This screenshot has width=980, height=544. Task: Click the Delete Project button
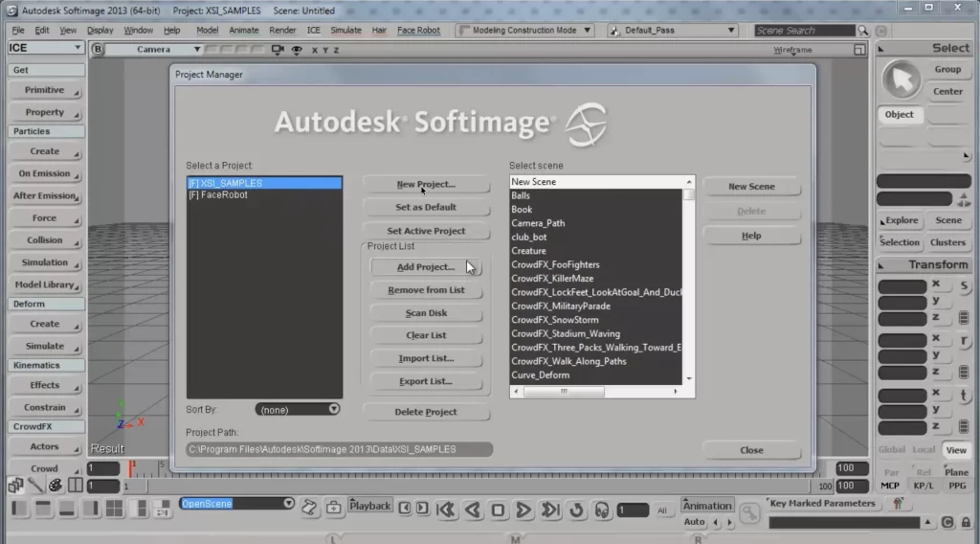[426, 412]
